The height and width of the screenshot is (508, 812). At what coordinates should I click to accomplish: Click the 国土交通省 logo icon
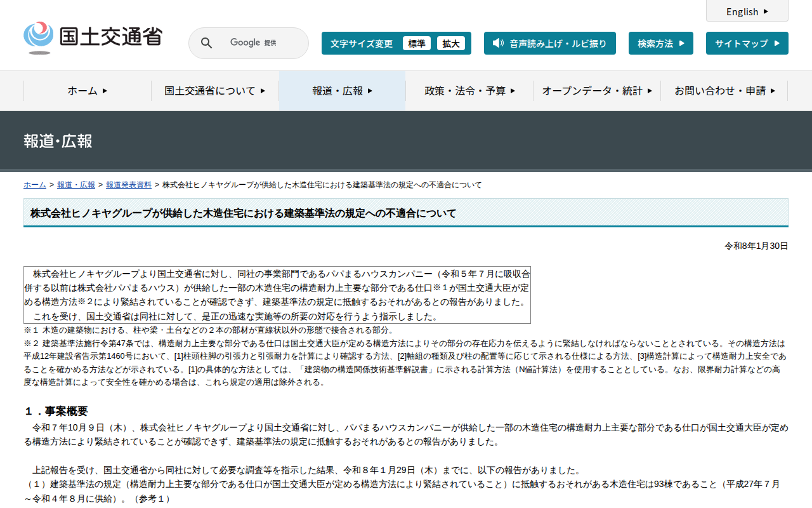pos(39,37)
